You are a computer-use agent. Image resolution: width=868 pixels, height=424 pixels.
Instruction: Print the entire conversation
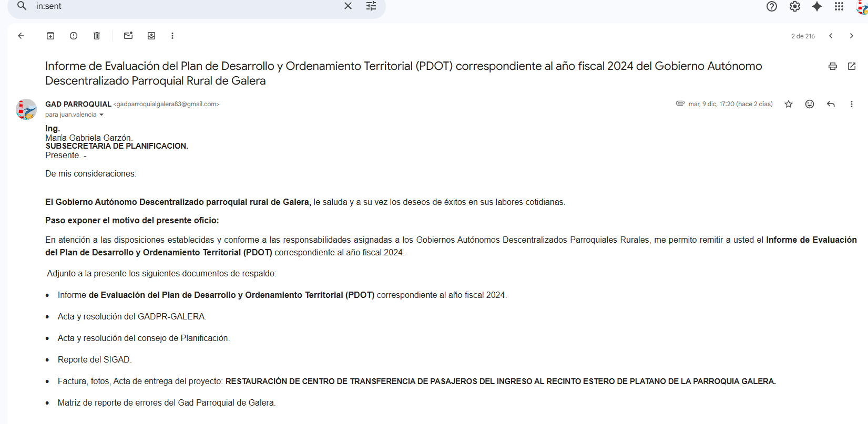click(832, 66)
